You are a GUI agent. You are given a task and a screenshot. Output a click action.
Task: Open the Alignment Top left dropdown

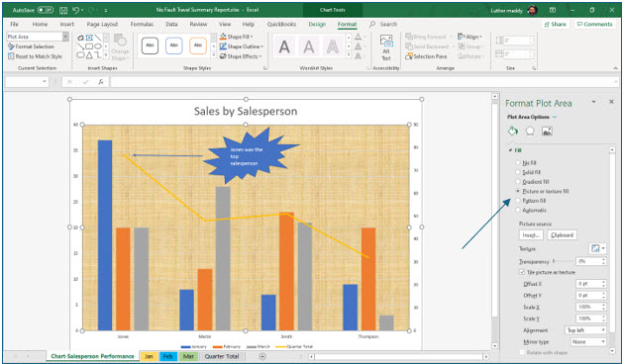click(585, 330)
